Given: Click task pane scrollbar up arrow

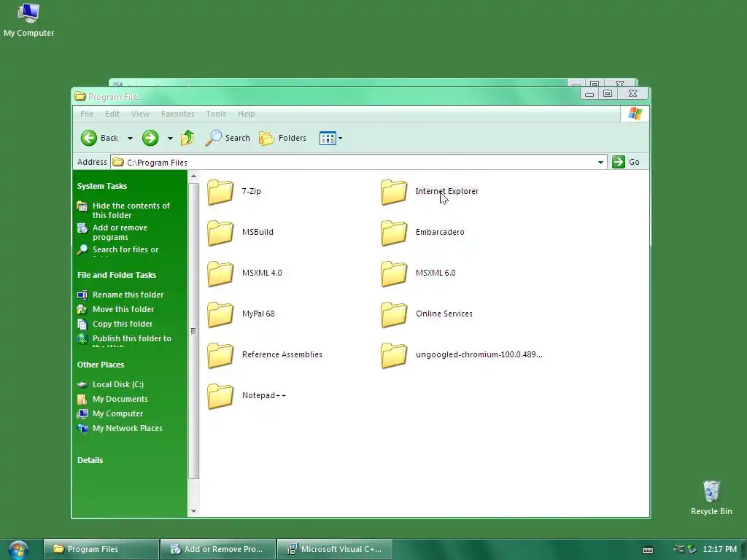Looking at the screenshot, I should click(x=193, y=176).
